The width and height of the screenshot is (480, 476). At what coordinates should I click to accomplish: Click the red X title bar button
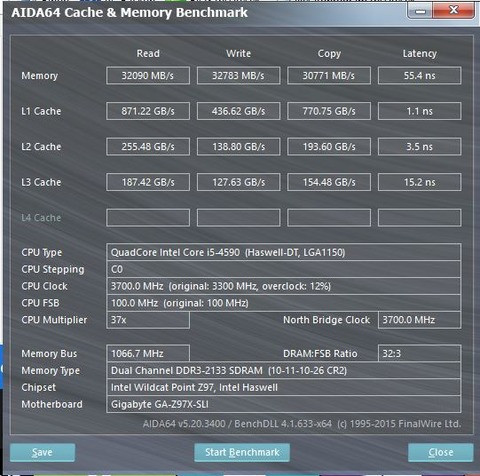[x=453, y=11]
